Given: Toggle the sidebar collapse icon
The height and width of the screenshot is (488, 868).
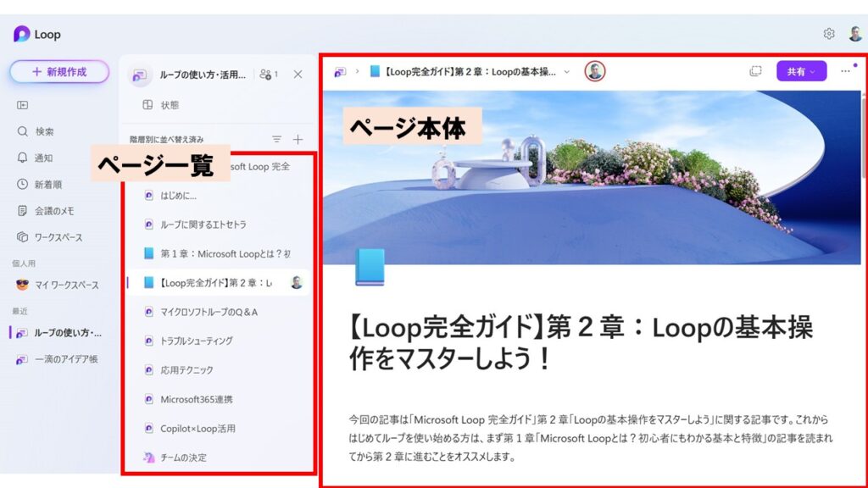Looking at the screenshot, I should click(x=23, y=105).
